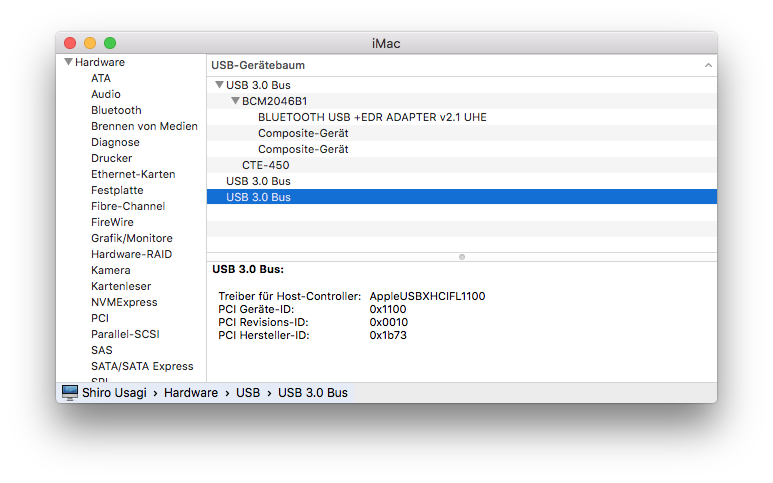773x483 pixels.
Task: Click USB 3.0 Bus in the path bar
Action: click(x=313, y=393)
